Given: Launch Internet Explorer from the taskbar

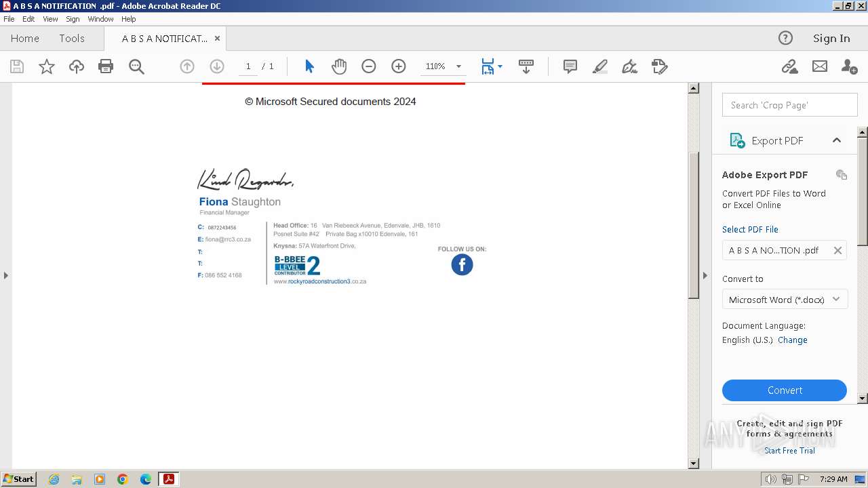Looking at the screenshot, I should click(x=54, y=479).
